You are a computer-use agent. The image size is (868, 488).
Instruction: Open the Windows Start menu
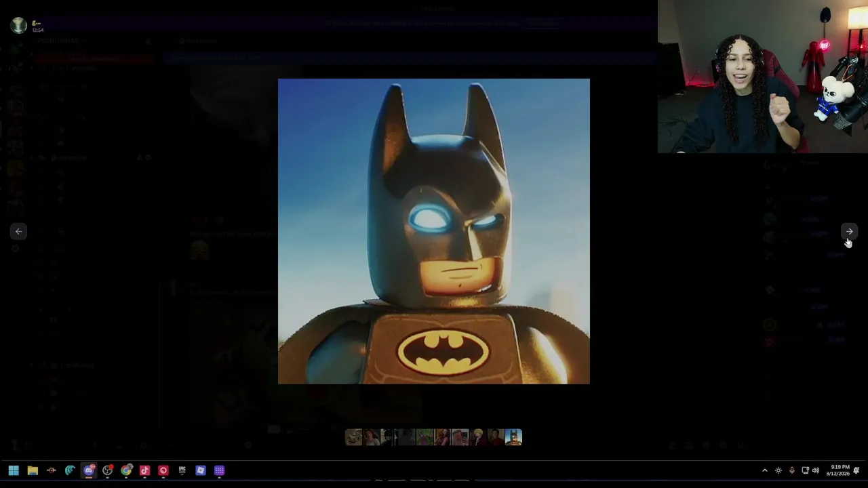[14, 470]
